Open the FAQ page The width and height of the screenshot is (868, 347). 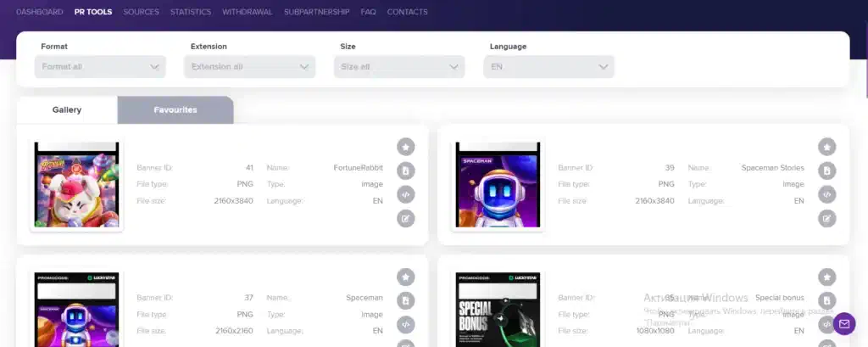[368, 12]
